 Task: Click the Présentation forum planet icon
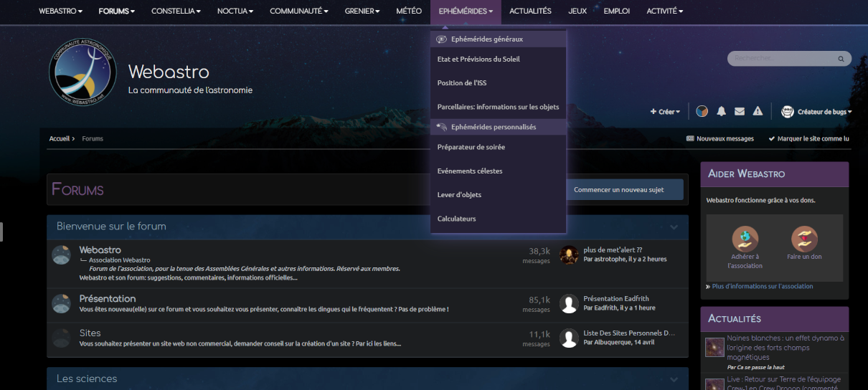(61, 303)
